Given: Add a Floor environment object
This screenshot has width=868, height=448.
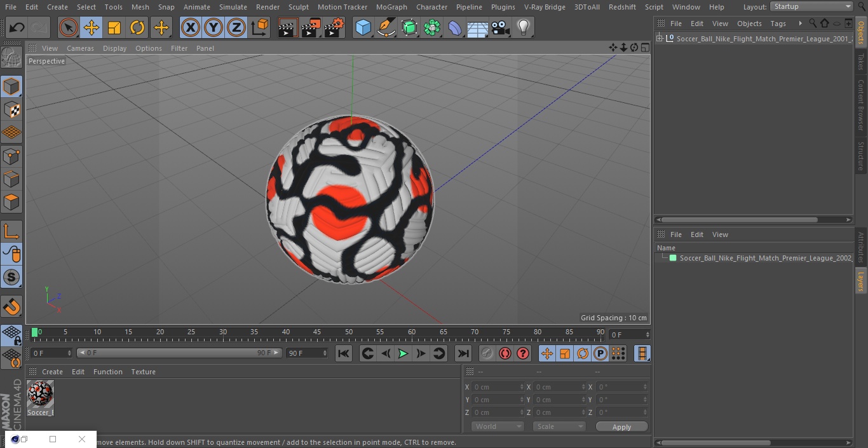Looking at the screenshot, I should point(478,28).
